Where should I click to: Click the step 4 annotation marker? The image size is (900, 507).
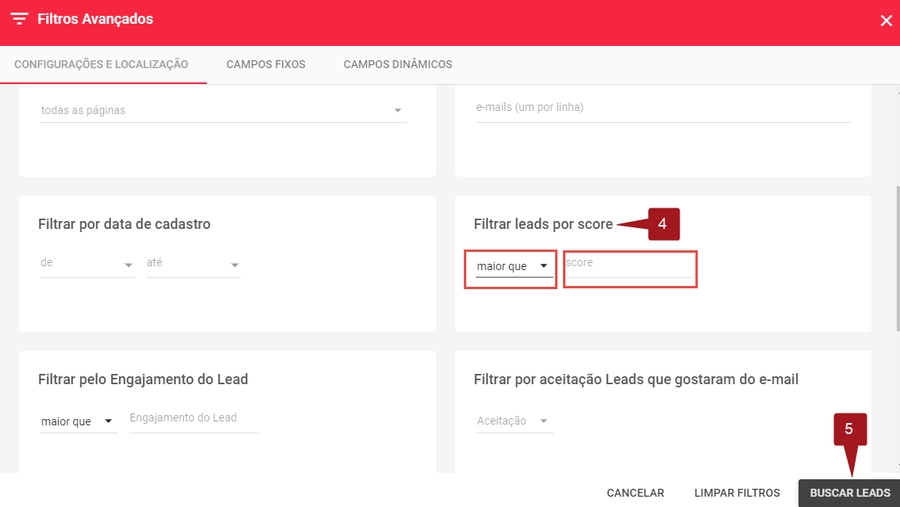coord(662,224)
